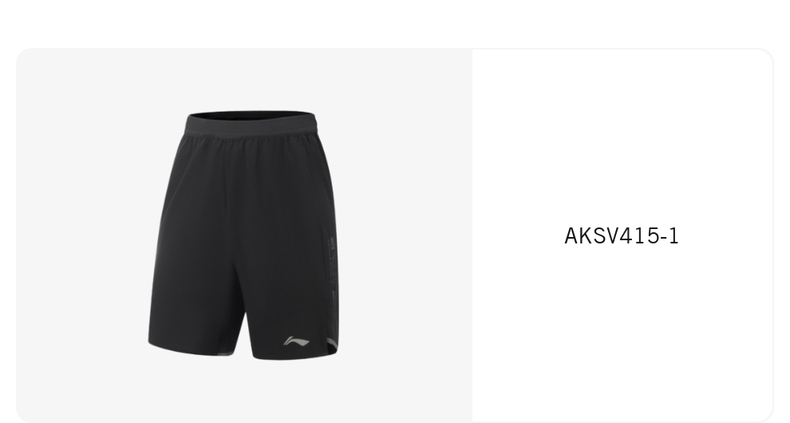This screenshot has height=423, width=790.
Task: Click the Li-Ning logo on the shorts
Action: pyautogui.click(x=296, y=341)
